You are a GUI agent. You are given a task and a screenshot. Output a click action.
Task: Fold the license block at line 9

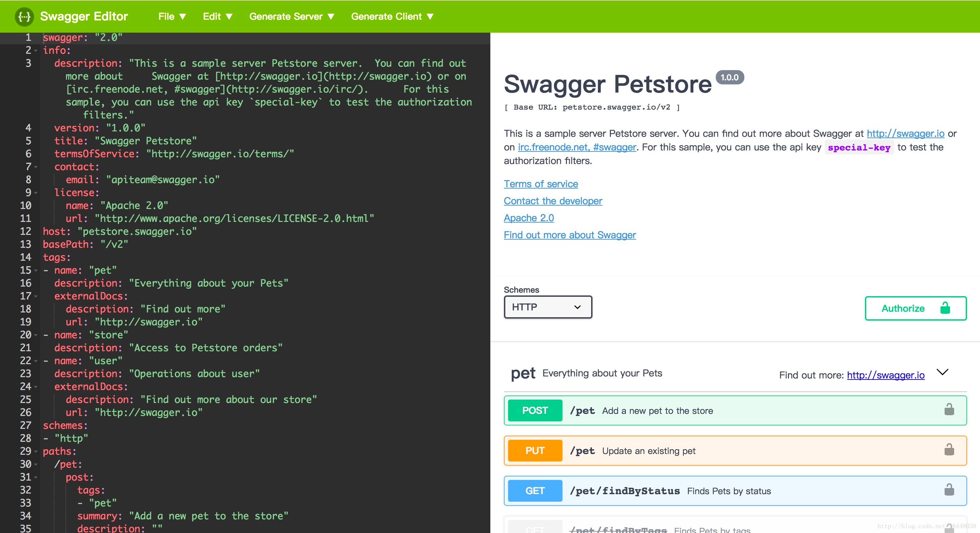[36, 193]
